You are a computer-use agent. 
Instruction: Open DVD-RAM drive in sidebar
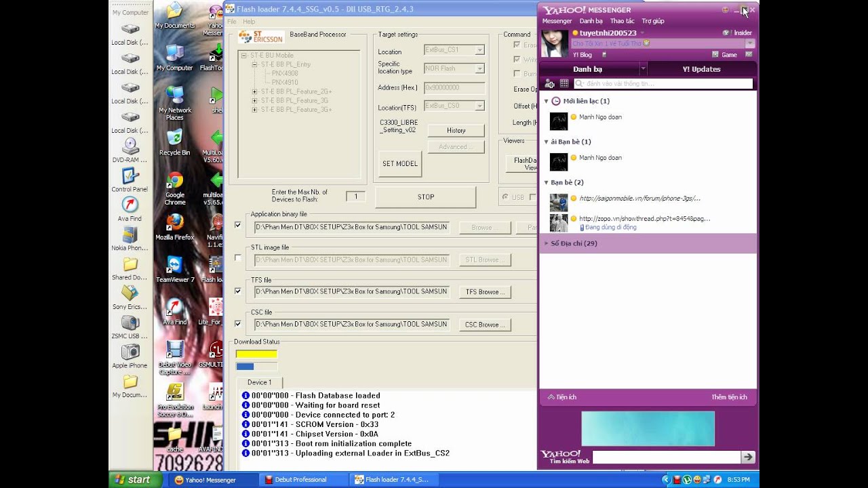point(130,150)
